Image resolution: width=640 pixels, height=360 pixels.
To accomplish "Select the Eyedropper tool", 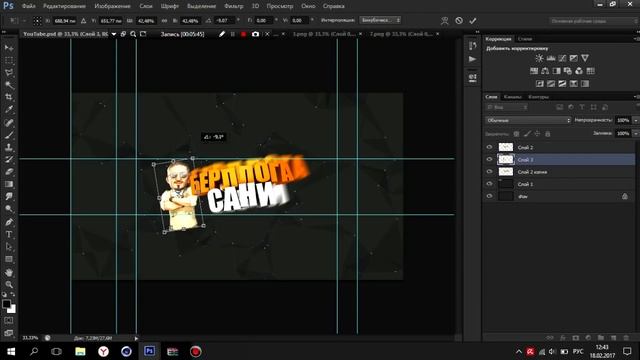I will point(9,109).
